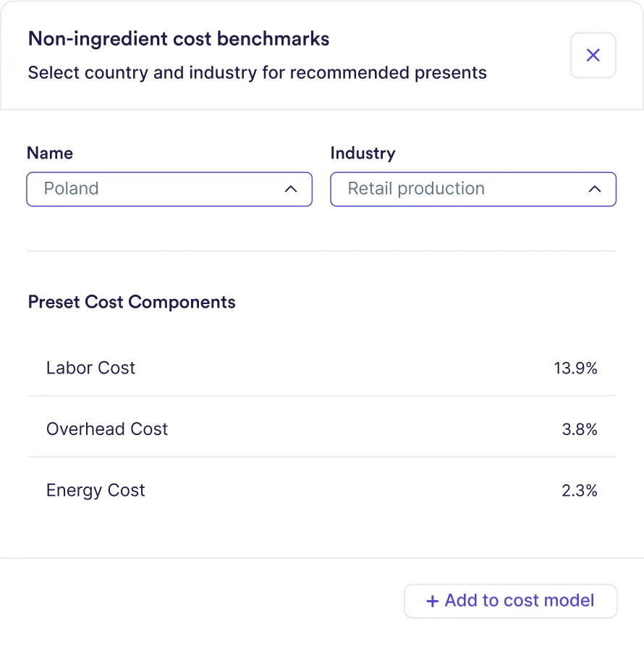Select the Energy Cost row label
The height and width of the screenshot is (645, 644).
point(96,491)
